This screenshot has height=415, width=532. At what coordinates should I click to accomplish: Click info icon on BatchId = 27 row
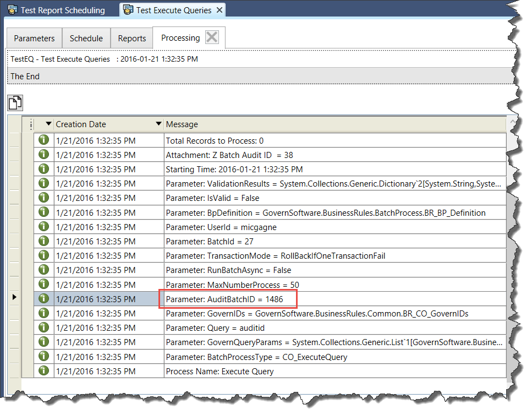click(x=44, y=241)
